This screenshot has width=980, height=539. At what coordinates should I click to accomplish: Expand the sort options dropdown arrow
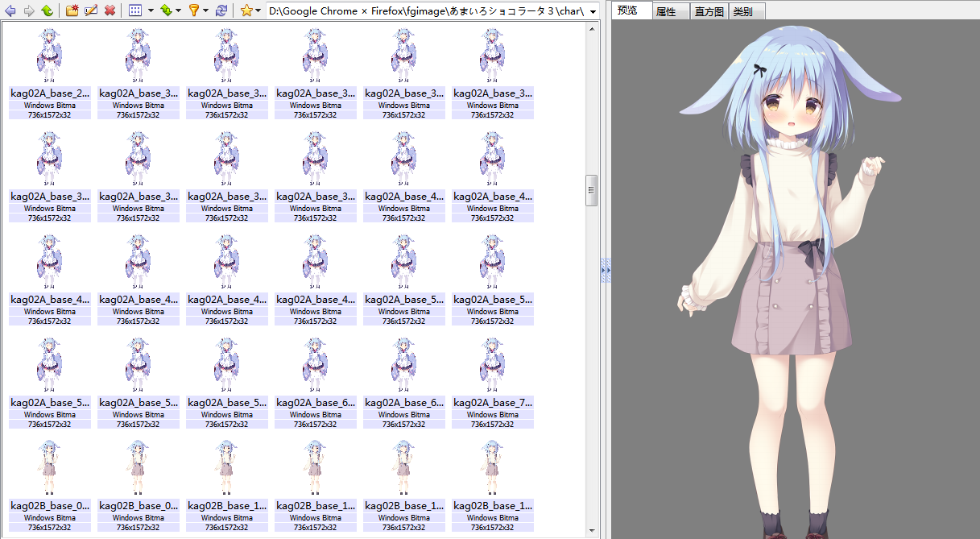pyautogui.click(x=178, y=11)
